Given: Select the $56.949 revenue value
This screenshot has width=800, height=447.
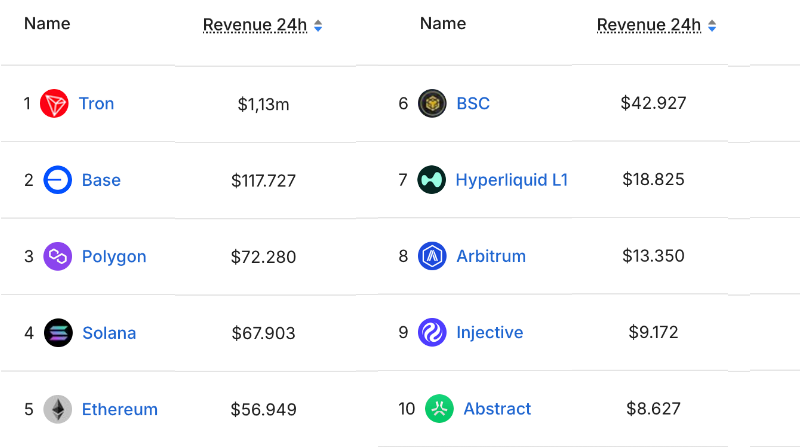Looking at the screenshot, I should tap(263, 410).
